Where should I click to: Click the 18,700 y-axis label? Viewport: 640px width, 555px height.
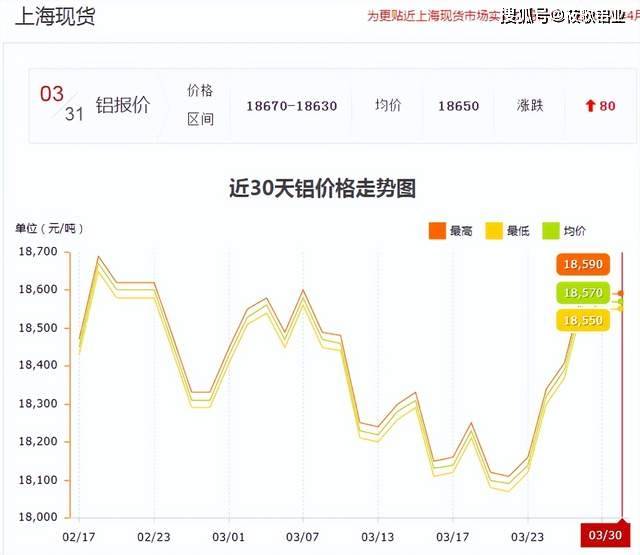[38, 252]
